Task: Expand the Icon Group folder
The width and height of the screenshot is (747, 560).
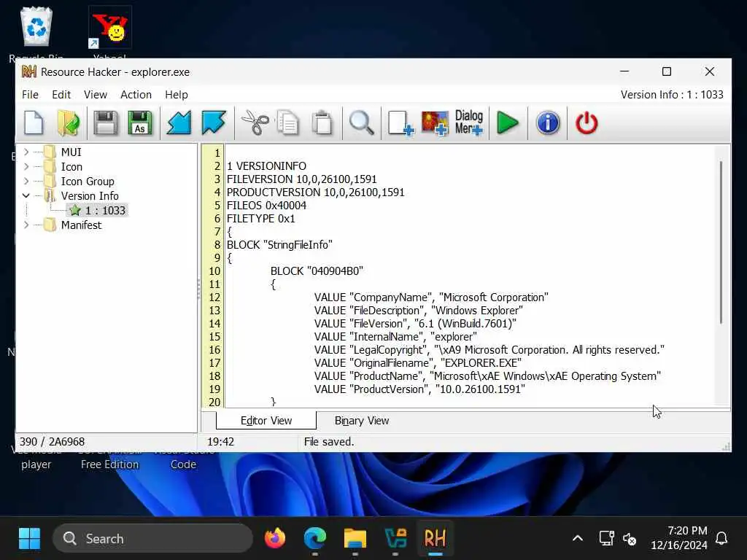Action: (26, 181)
